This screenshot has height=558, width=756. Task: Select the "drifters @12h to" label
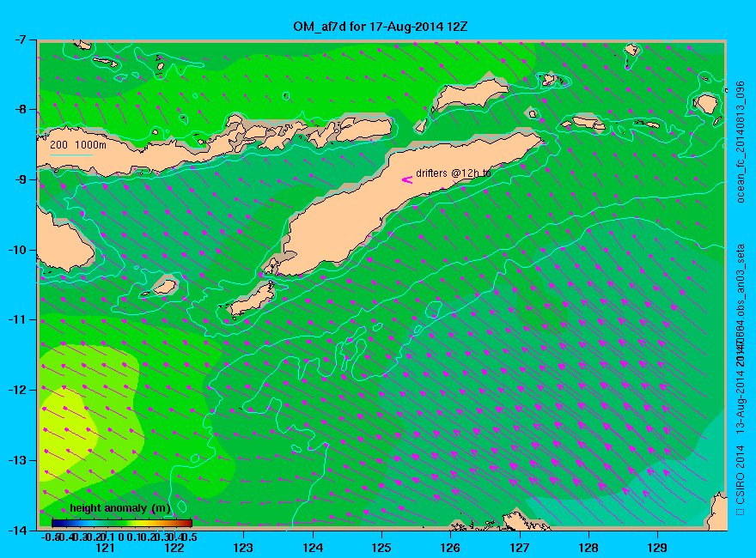pos(454,173)
